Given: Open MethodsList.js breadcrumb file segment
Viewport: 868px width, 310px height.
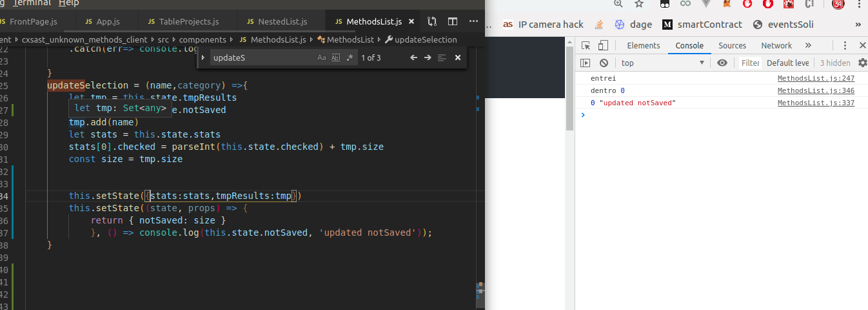Looking at the screenshot, I should (x=274, y=39).
